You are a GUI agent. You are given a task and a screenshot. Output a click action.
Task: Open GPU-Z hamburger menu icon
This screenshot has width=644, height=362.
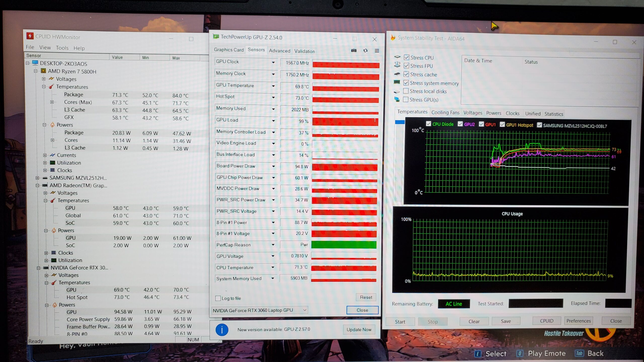click(377, 51)
